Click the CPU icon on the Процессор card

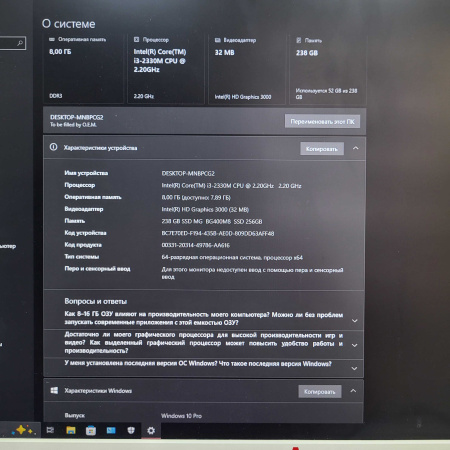click(x=136, y=39)
